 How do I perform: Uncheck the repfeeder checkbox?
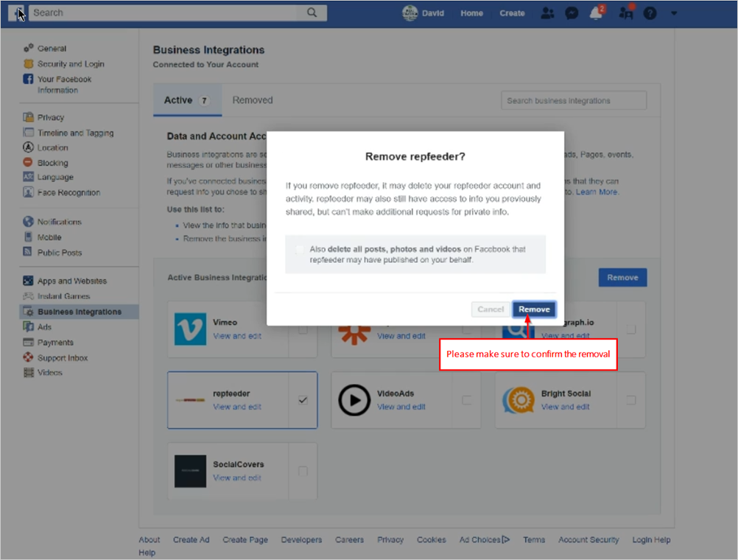click(303, 400)
